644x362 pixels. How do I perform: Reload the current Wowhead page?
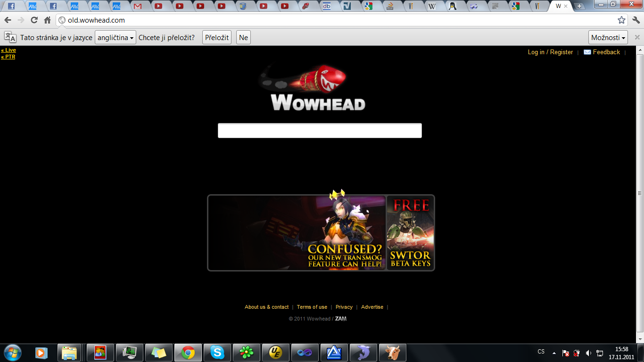34,20
